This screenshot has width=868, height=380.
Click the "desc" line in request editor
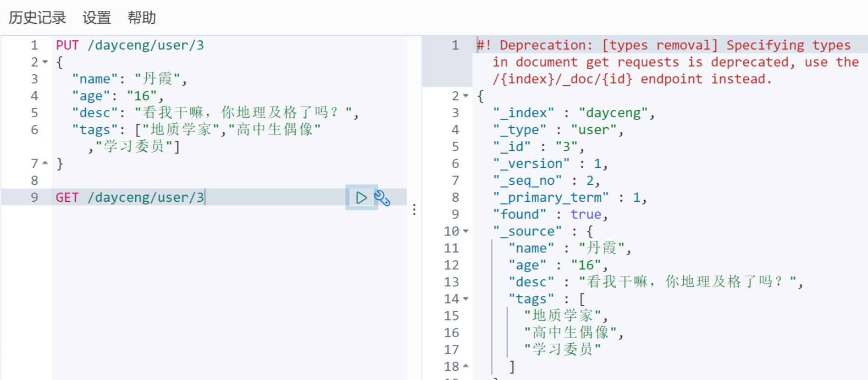[x=216, y=113]
